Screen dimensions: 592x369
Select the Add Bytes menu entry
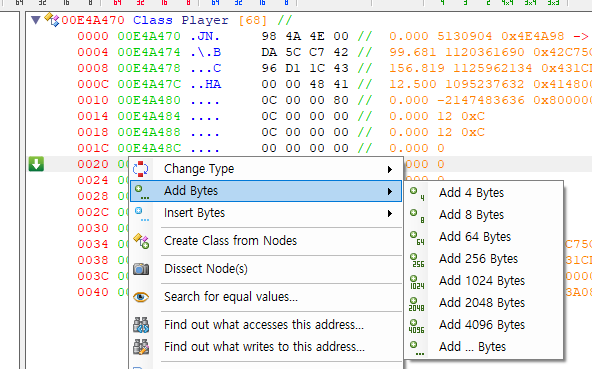pos(266,191)
